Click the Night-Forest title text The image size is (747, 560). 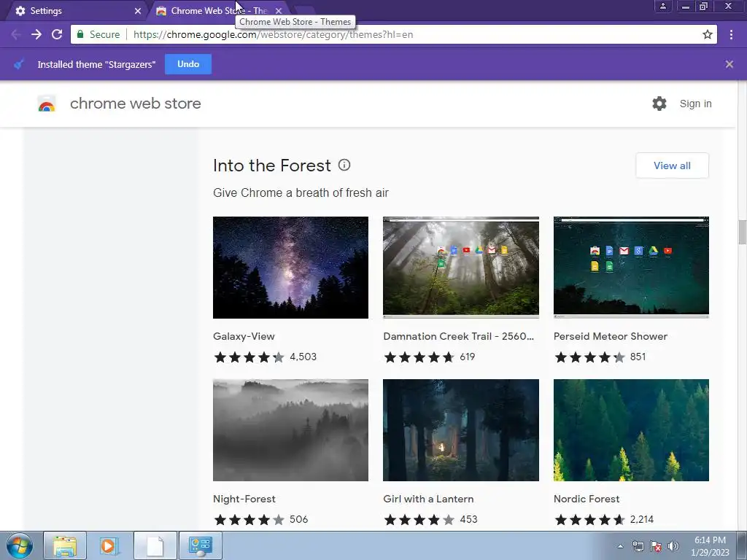pos(244,499)
